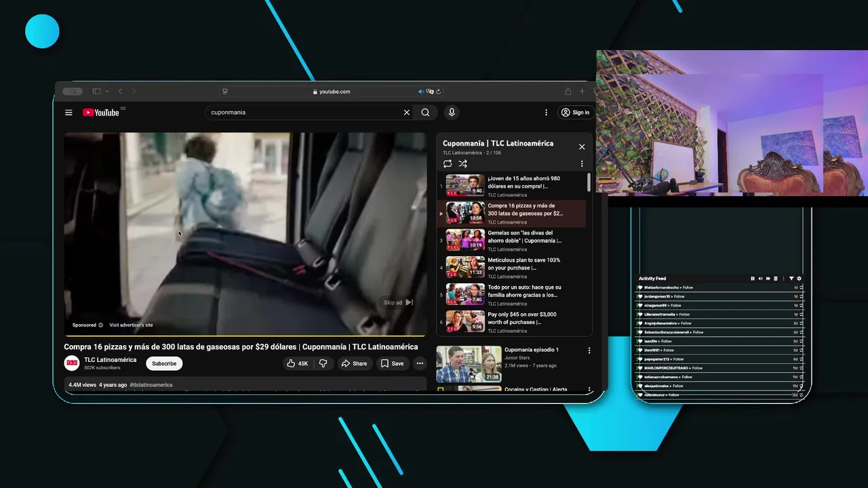Select 'Compra 16 pizzas' playlist entry
This screenshot has width=868, height=488.
click(x=512, y=213)
